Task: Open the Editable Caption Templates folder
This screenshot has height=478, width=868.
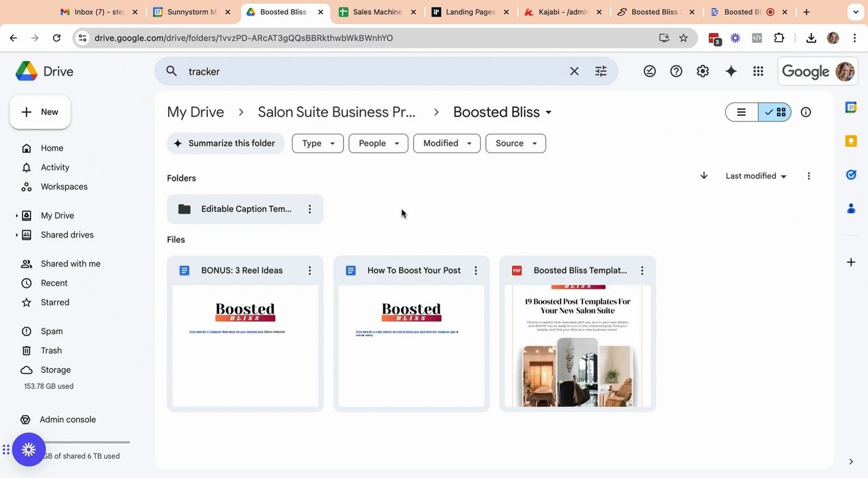Action: (245, 209)
